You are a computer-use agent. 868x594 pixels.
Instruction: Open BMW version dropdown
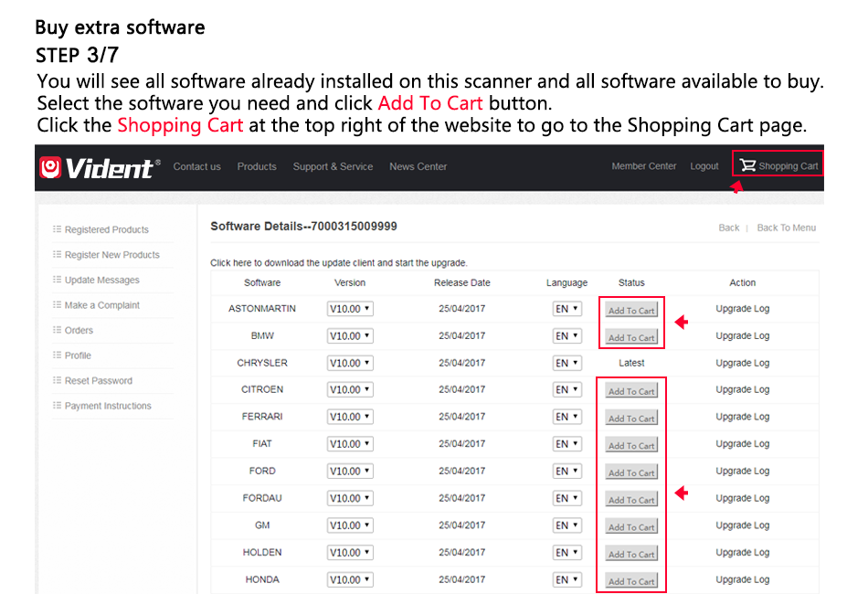click(350, 336)
